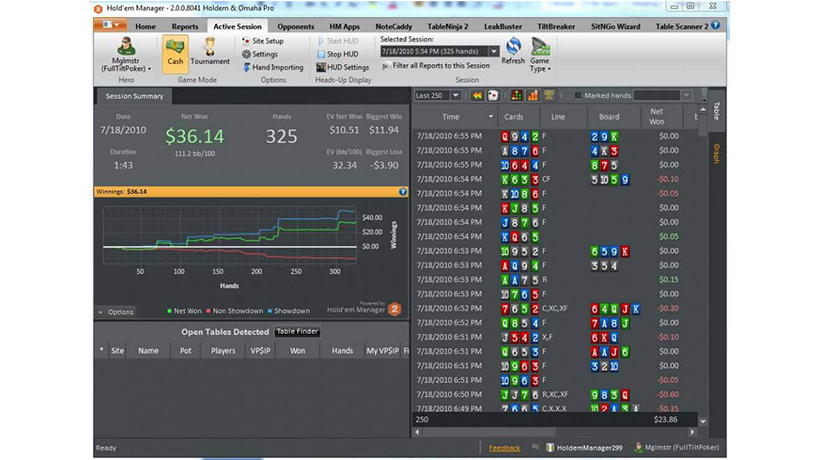820x460 pixels.
Task: Open Site Setup options
Action: (263, 41)
